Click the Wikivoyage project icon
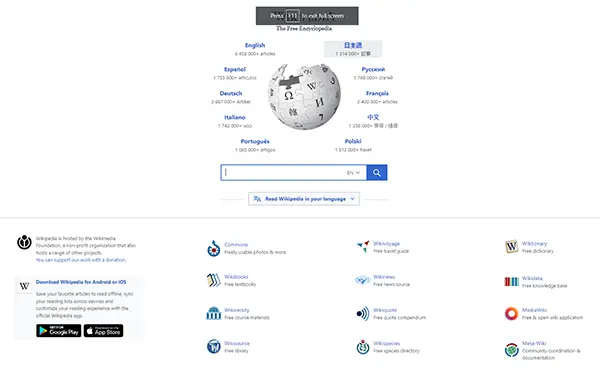This screenshot has height=368, width=600. click(x=363, y=247)
